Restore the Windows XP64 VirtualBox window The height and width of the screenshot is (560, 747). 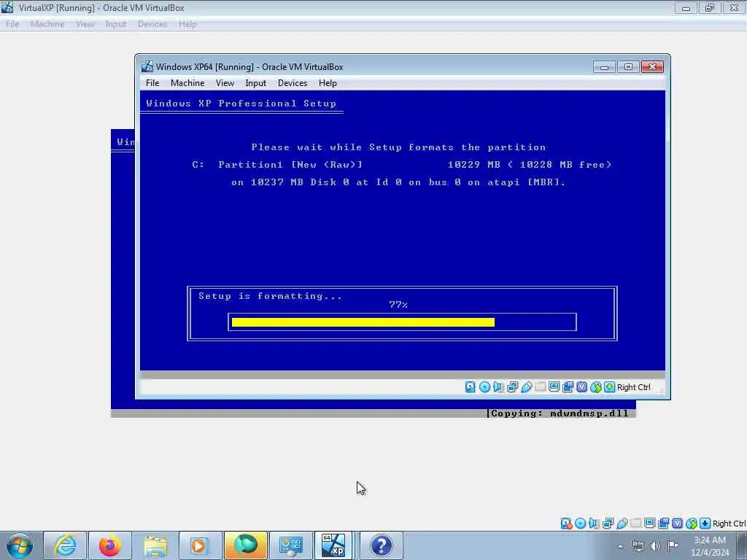(628, 67)
